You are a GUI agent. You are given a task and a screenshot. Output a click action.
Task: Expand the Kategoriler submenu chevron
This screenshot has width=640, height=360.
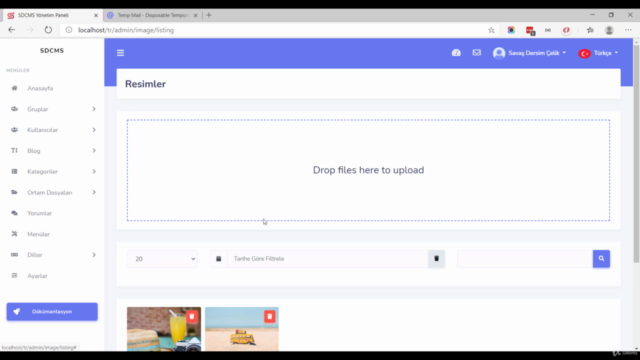(94, 171)
